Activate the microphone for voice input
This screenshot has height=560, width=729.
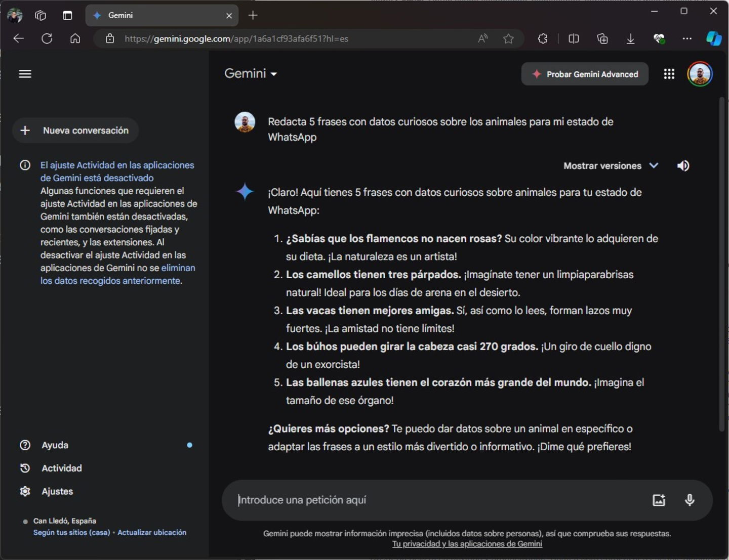[690, 500]
